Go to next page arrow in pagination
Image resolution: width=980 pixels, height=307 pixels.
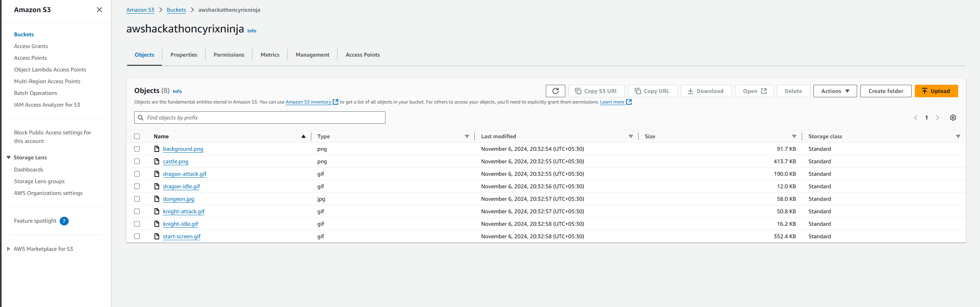pos(937,118)
